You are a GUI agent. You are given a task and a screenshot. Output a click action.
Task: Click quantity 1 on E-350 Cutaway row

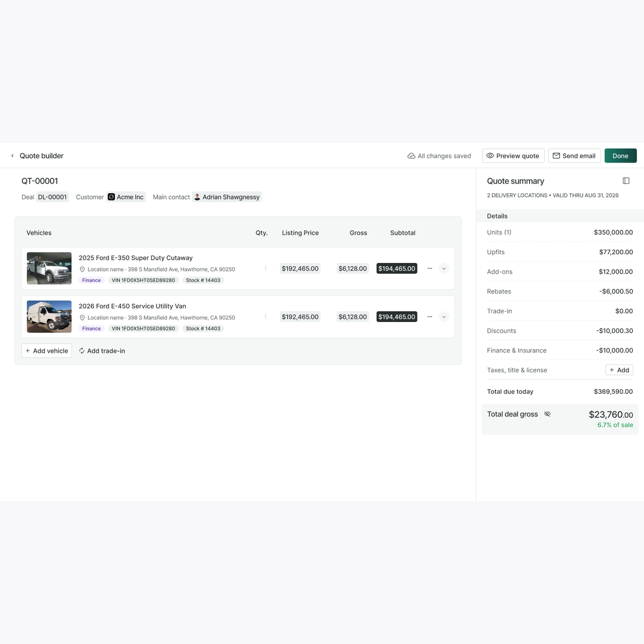tap(265, 268)
